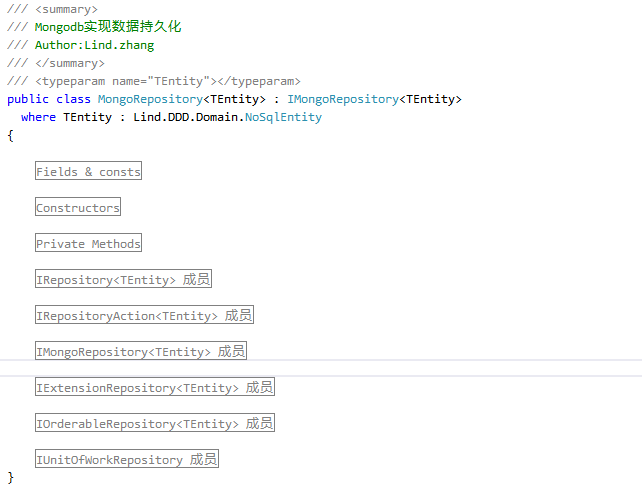The height and width of the screenshot is (492, 642).
Task: Click the IMongoRepository interface in class declaration
Action: [x=343, y=99]
